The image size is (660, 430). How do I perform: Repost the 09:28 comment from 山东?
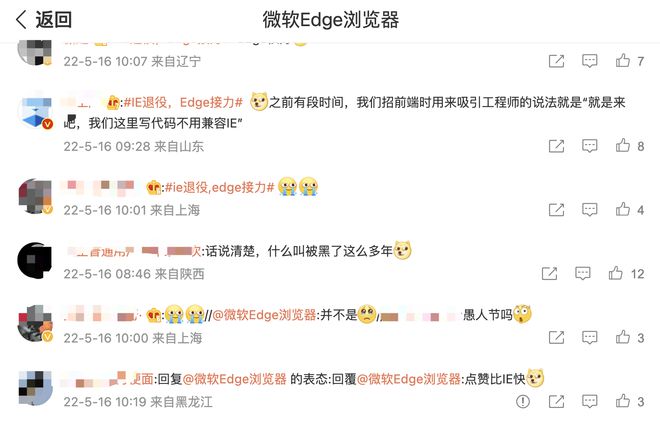(556, 146)
